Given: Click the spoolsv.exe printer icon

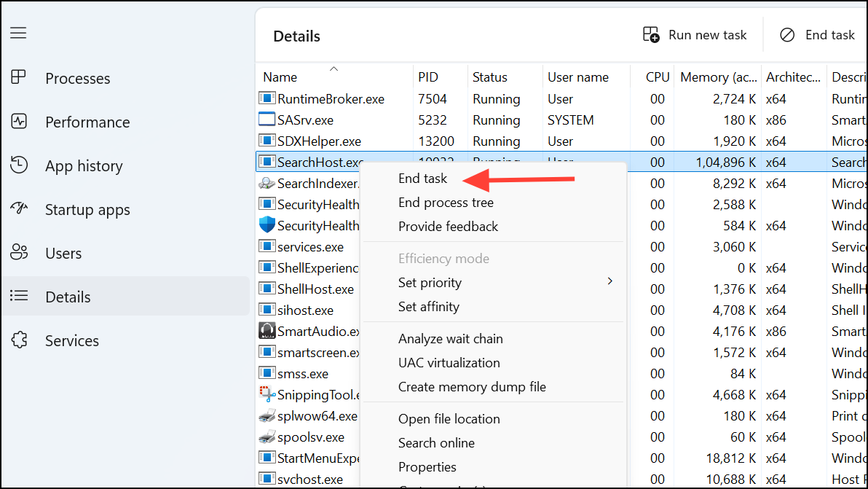Looking at the screenshot, I should coord(266,437).
